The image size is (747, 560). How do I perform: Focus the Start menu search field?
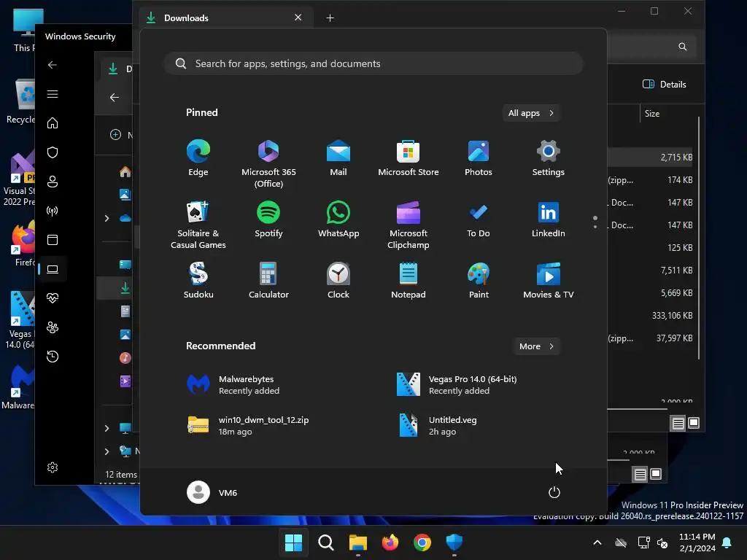(x=373, y=63)
